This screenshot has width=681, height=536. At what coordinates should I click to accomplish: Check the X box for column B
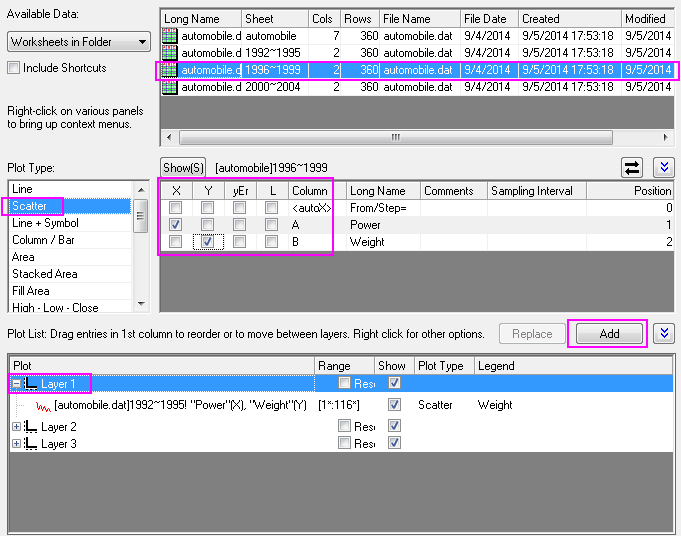pyautogui.click(x=176, y=242)
